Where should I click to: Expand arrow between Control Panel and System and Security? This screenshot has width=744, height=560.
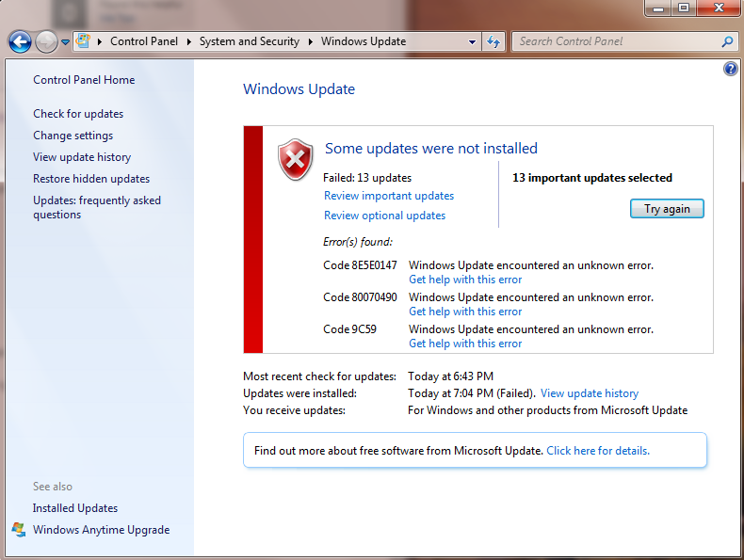pyautogui.click(x=189, y=41)
